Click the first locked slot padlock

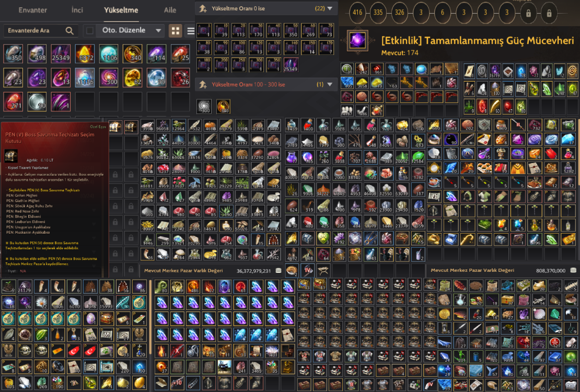coord(528,13)
